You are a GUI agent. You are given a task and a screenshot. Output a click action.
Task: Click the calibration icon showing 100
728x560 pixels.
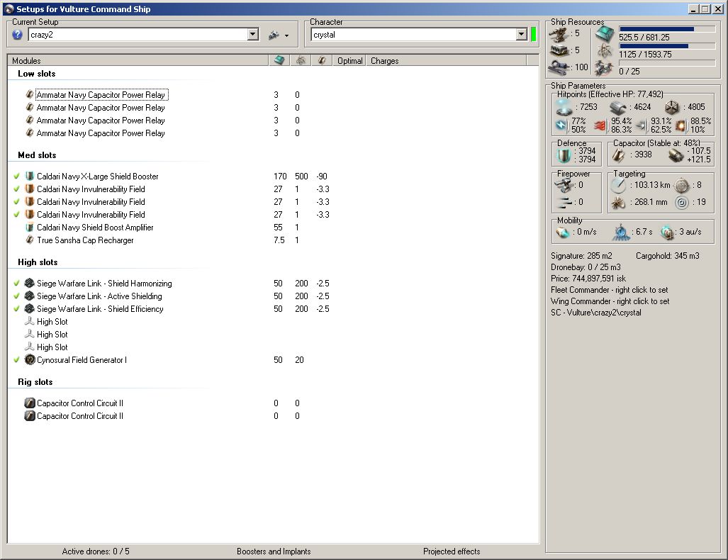[559, 68]
